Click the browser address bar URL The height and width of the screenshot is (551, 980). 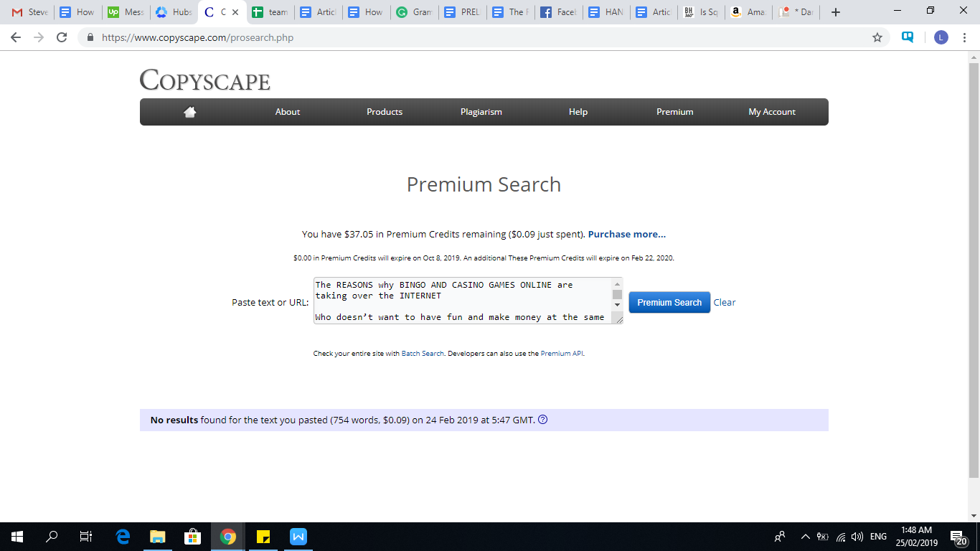tap(197, 37)
